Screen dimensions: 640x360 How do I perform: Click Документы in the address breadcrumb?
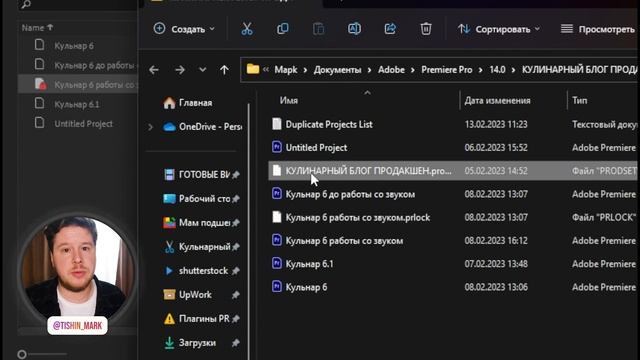coord(337,70)
